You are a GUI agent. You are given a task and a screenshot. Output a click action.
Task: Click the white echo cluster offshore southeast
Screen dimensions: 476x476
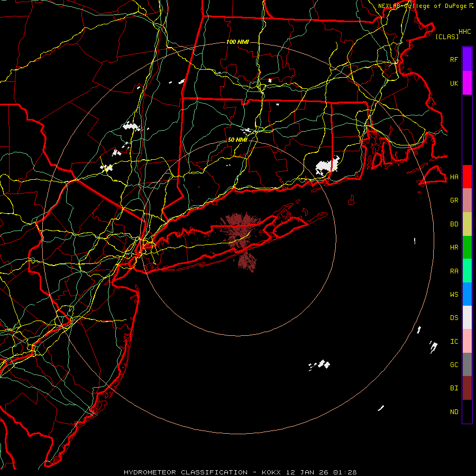pyautogui.click(x=319, y=365)
